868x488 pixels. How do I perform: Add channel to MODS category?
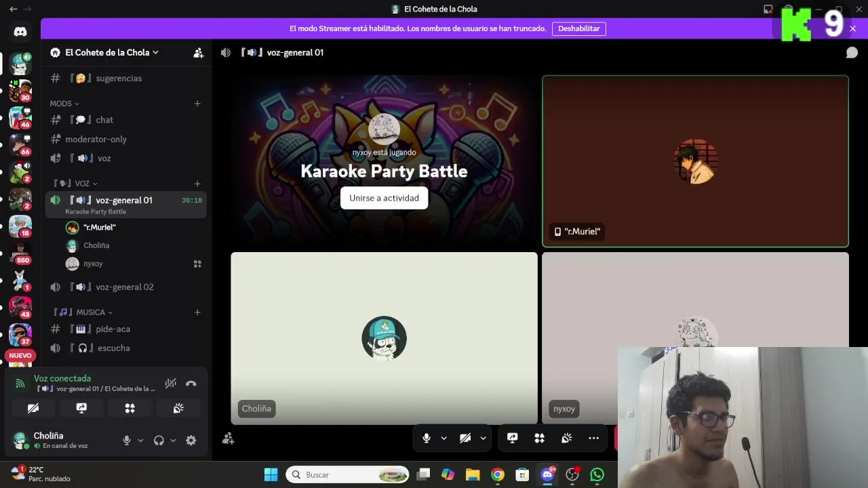click(197, 104)
